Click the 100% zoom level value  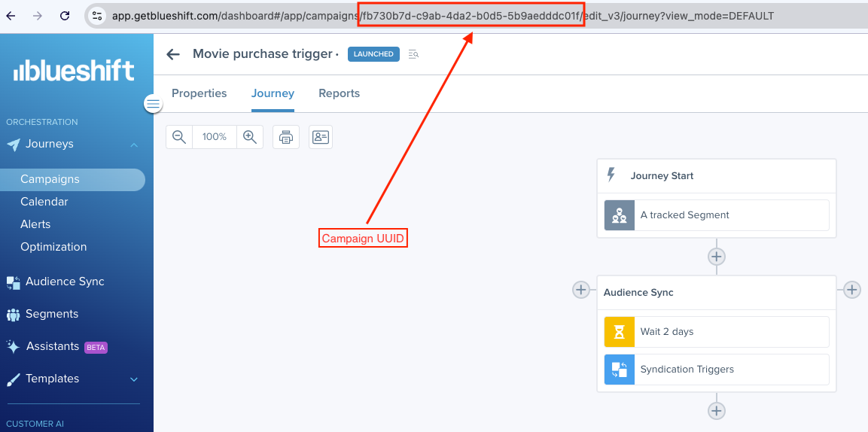point(215,137)
